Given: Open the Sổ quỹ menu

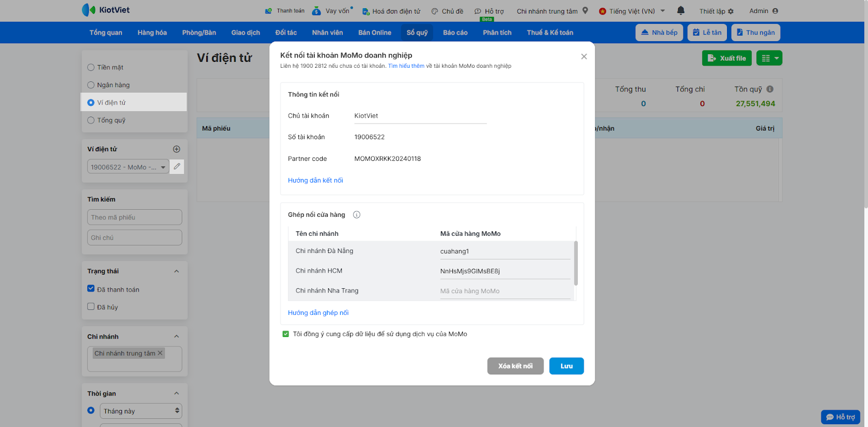Looking at the screenshot, I should (417, 33).
